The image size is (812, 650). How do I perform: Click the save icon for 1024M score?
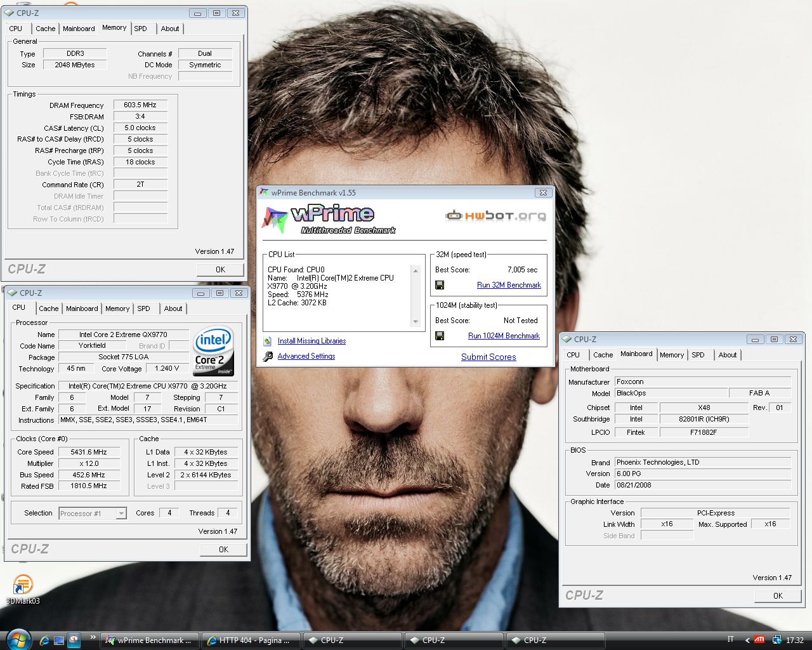(x=440, y=336)
